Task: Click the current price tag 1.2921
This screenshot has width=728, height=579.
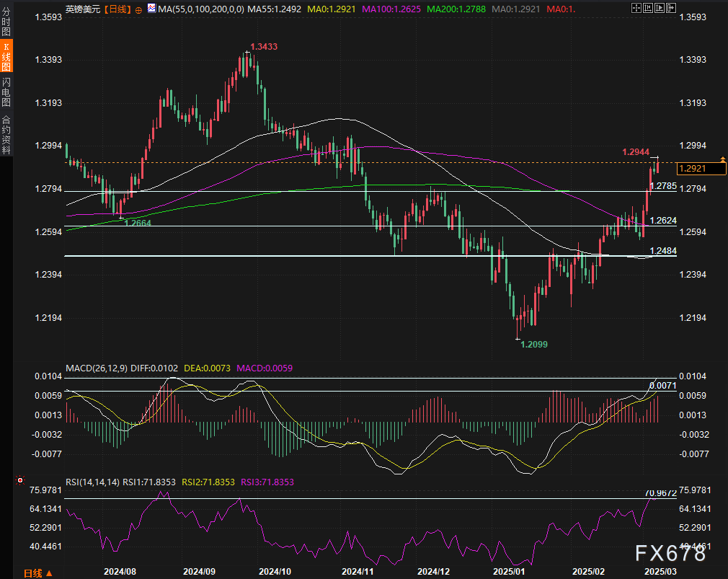Action: point(701,168)
